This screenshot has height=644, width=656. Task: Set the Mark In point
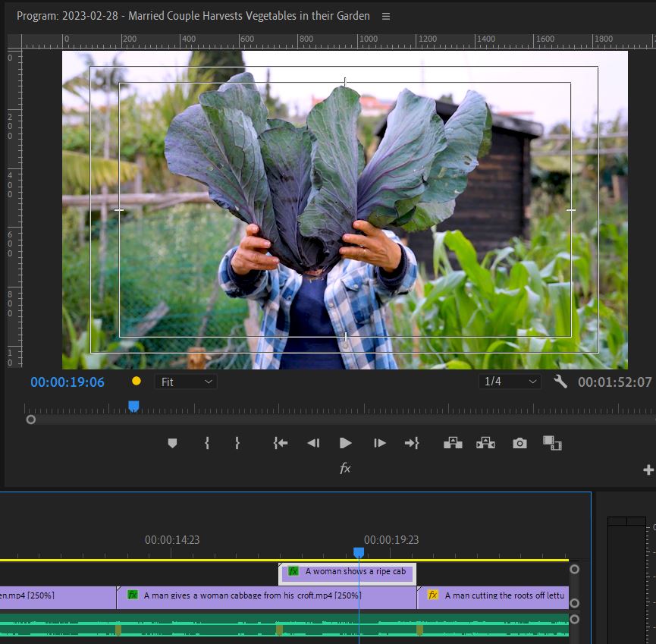point(207,443)
